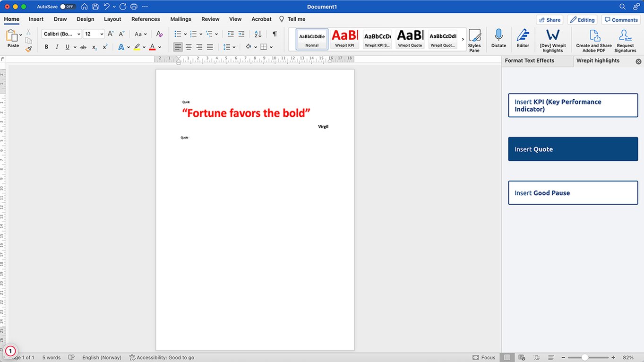The width and height of the screenshot is (644, 362).
Task: Center align the paragraph text
Action: 189,47
